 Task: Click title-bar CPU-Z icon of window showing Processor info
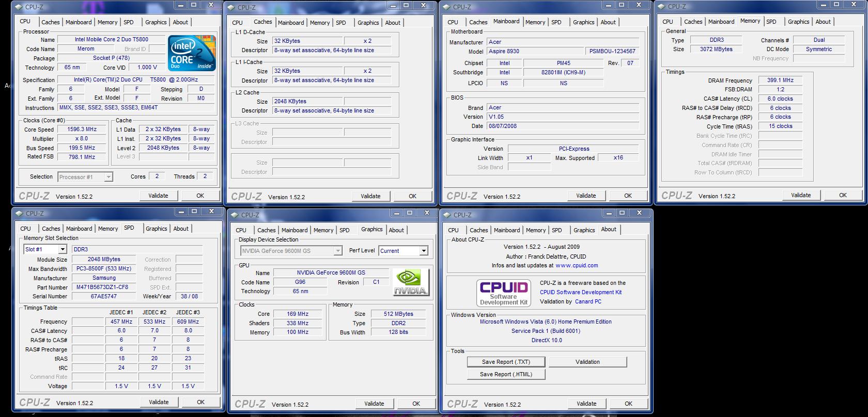click(x=19, y=7)
